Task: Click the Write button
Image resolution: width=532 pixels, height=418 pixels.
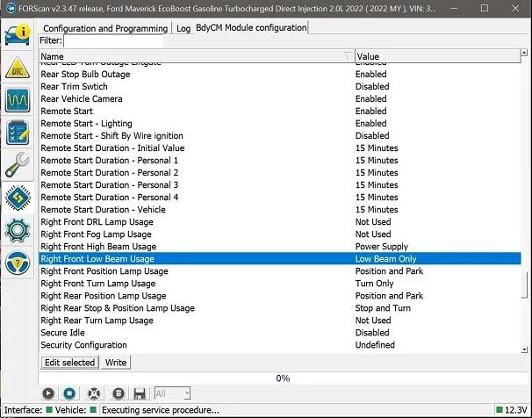Action: tap(116, 363)
